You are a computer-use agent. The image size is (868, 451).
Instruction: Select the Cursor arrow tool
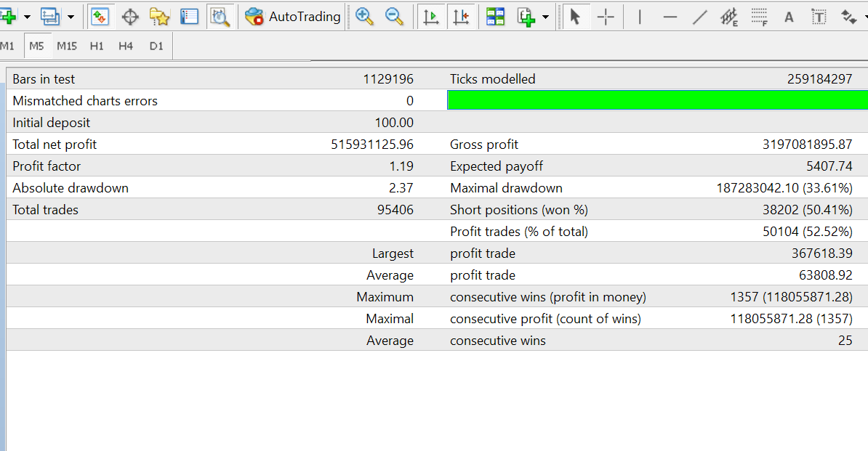click(x=575, y=17)
